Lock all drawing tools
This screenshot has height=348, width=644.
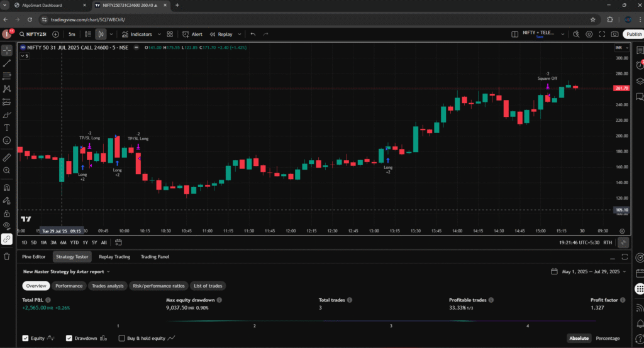7,214
